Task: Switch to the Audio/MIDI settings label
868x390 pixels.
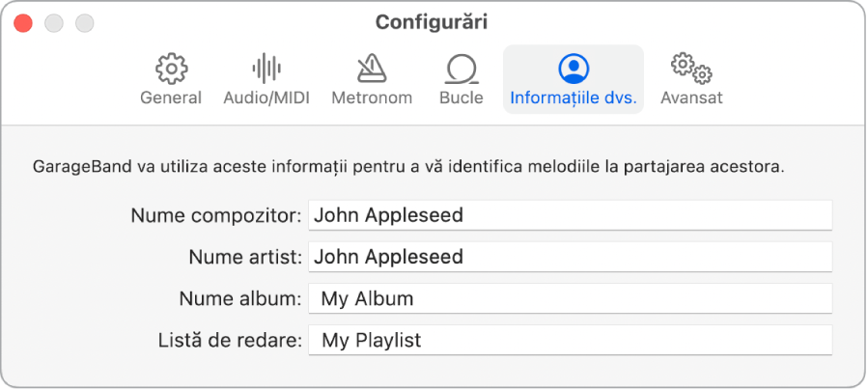Action: (266, 97)
